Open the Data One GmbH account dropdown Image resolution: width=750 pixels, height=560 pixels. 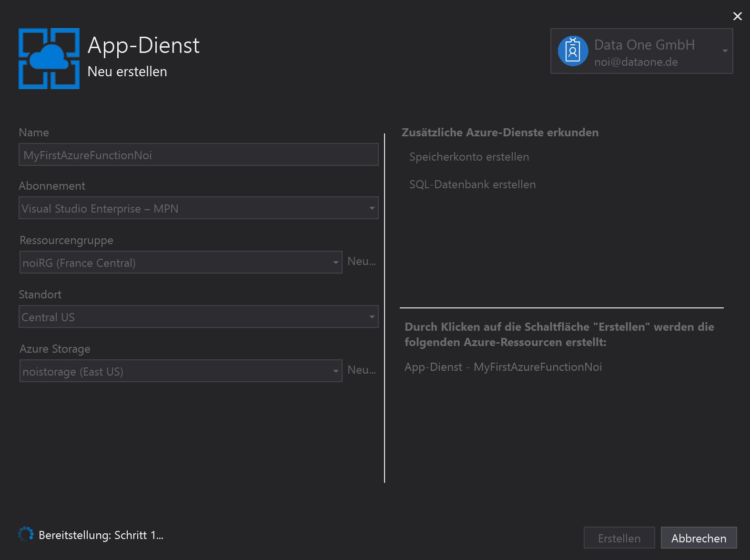pos(724,51)
